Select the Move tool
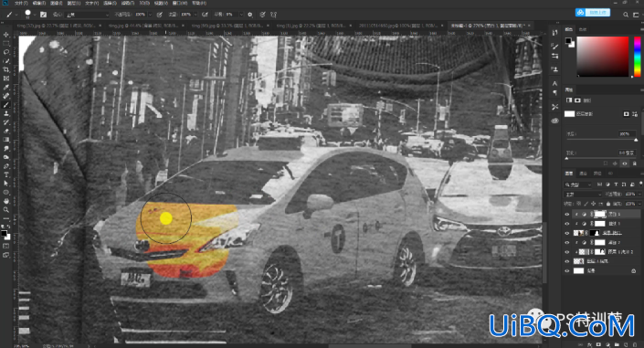The height and width of the screenshot is (348, 644). (6, 35)
